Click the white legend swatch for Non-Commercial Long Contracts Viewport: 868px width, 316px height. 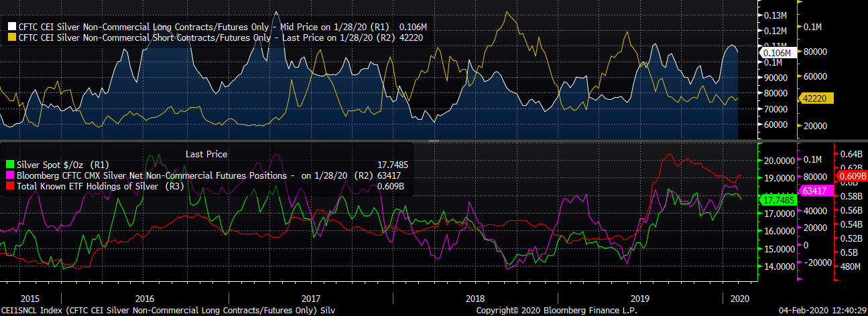point(12,27)
